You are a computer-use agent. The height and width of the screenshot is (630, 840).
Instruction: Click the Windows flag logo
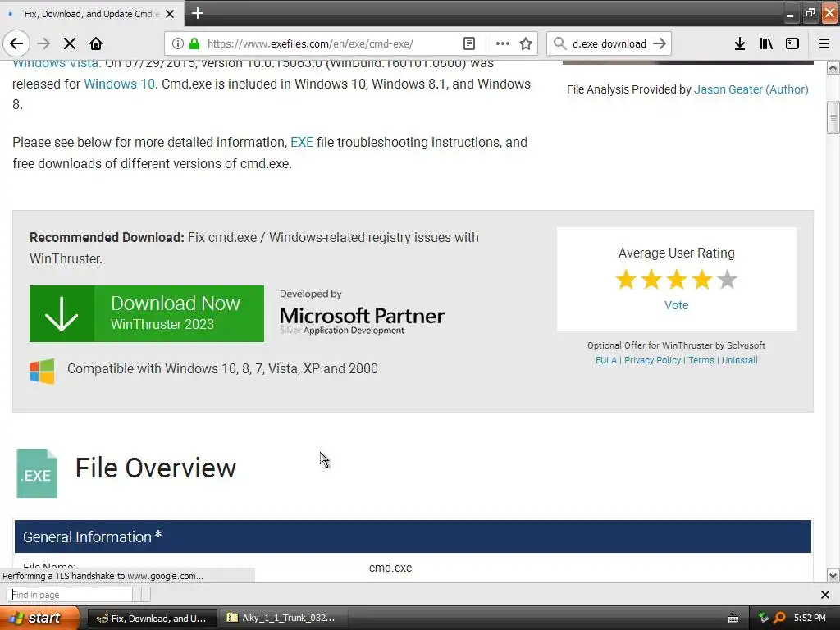pyautogui.click(x=42, y=371)
